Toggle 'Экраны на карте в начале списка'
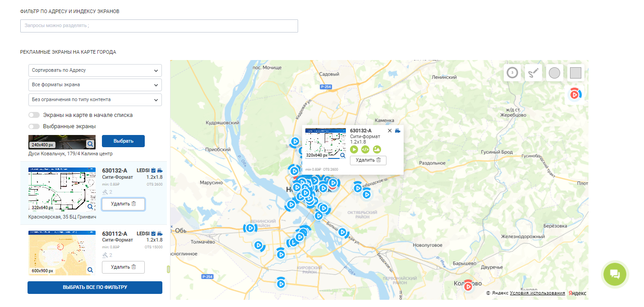The height and width of the screenshot is (307, 644). pos(34,115)
